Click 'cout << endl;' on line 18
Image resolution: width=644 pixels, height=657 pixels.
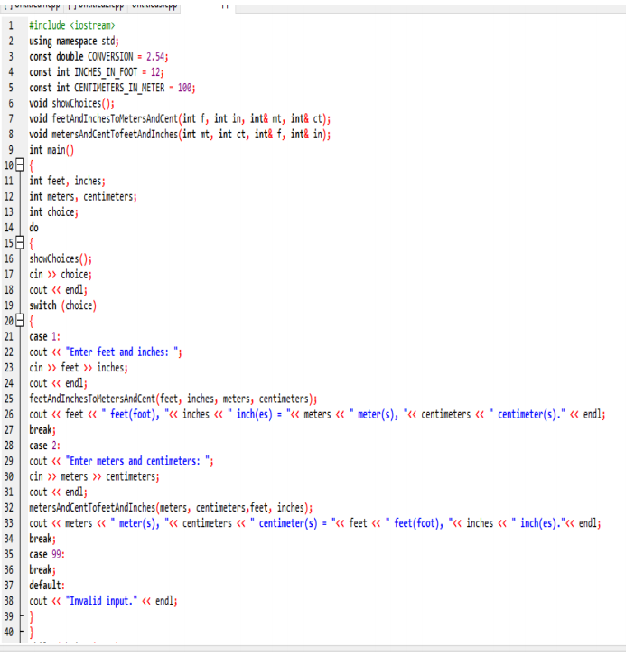(x=58, y=289)
